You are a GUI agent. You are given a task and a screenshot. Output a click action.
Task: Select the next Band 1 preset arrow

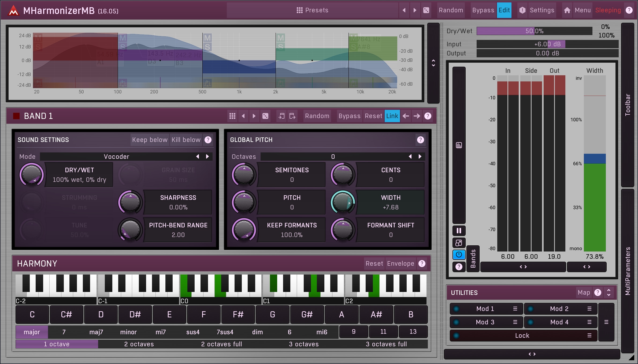point(254,116)
